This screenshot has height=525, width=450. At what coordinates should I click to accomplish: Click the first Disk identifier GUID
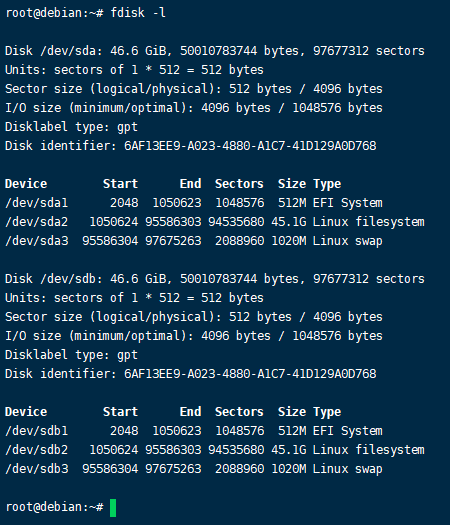250,146
